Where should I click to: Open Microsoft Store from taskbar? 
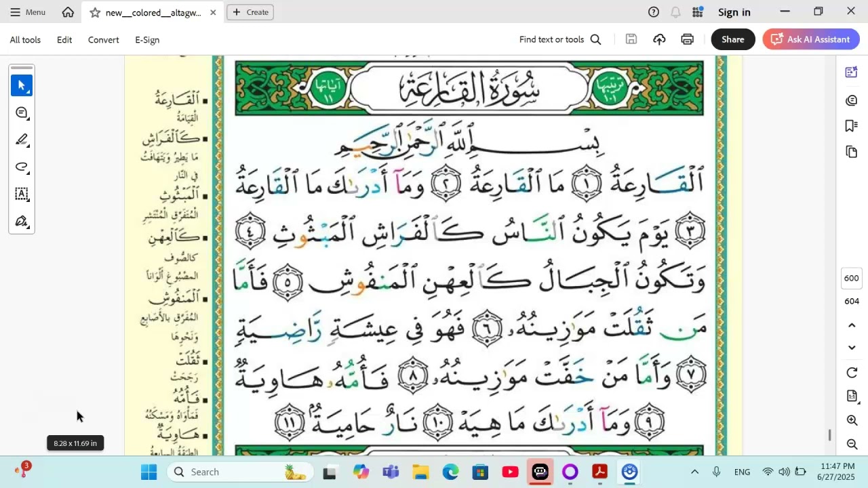pyautogui.click(x=480, y=472)
